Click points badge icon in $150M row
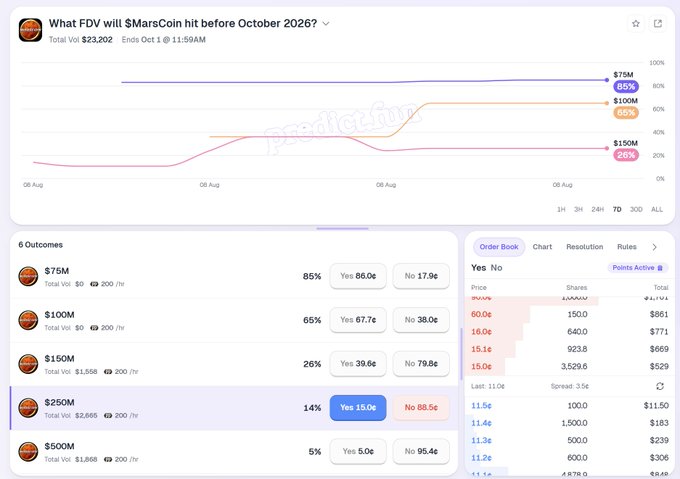 tap(108, 371)
